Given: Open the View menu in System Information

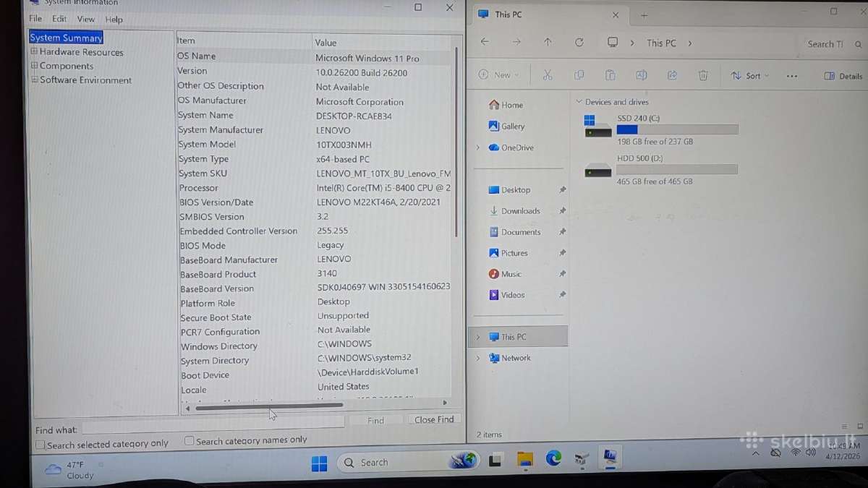Looking at the screenshot, I should [x=86, y=20].
